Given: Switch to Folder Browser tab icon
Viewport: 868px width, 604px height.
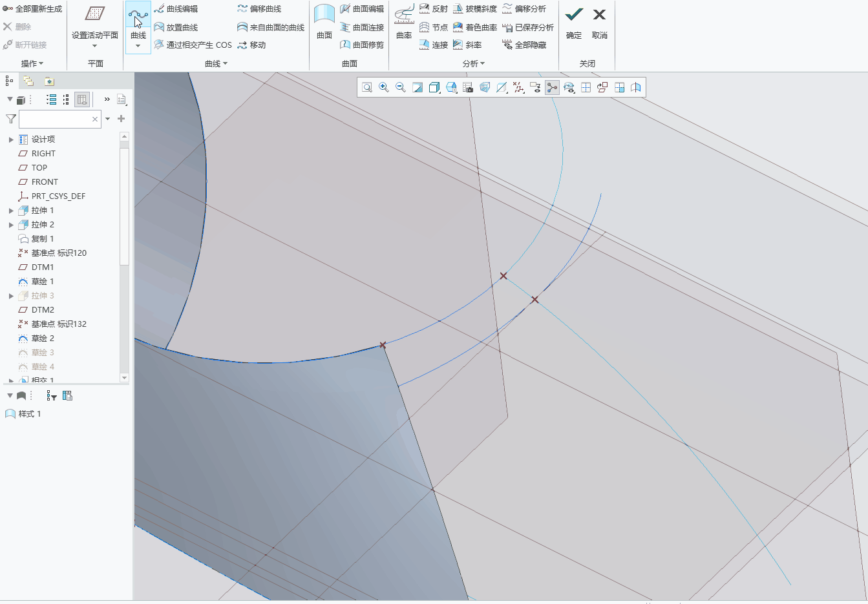Looking at the screenshot, I should pyautogui.click(x=28, y=81).
